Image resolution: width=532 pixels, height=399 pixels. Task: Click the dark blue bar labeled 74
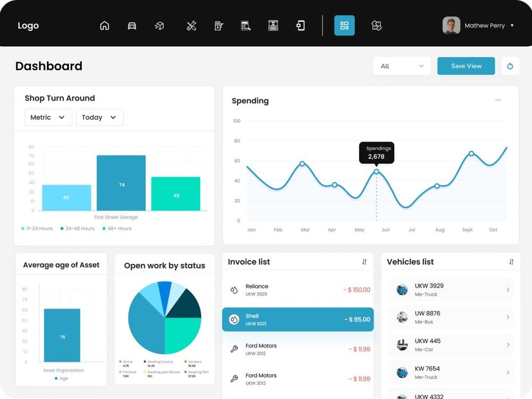(x=121, y=183)
